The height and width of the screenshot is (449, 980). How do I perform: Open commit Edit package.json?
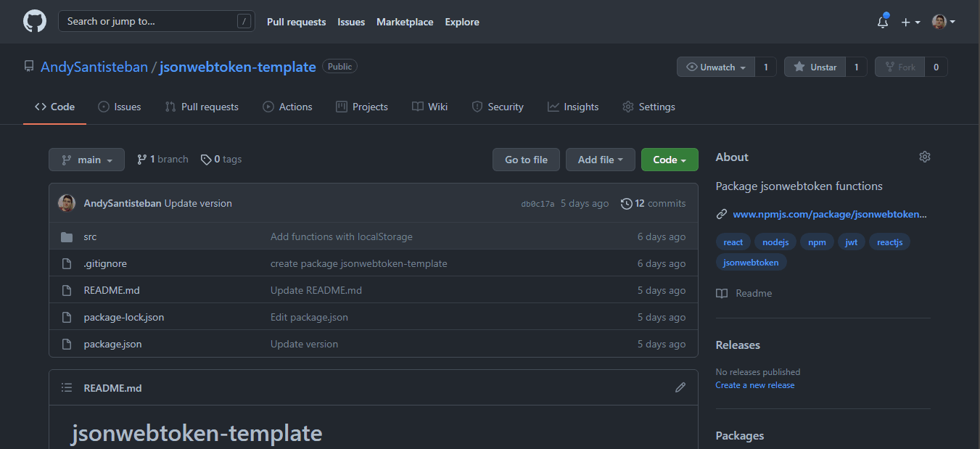pyautogui.click(x=309, y=317)
